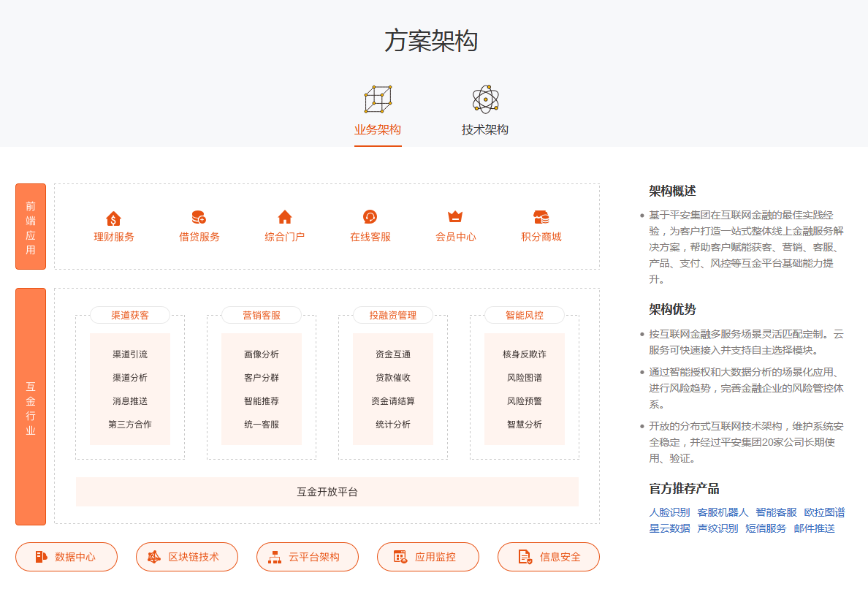Click the 核身反欺诈 item
Image resolution: width=868 pixels, height=589 pixels.
524,354
